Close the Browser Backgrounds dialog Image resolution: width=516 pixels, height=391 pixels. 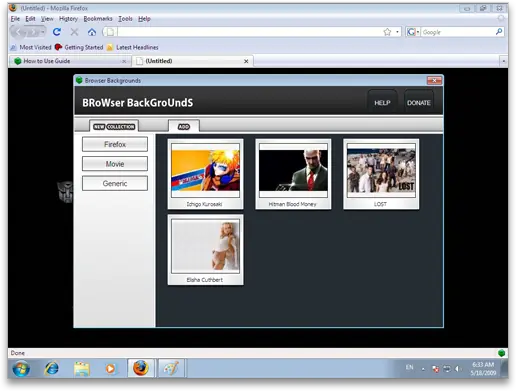pyautogui.click(x=434, y=80)
